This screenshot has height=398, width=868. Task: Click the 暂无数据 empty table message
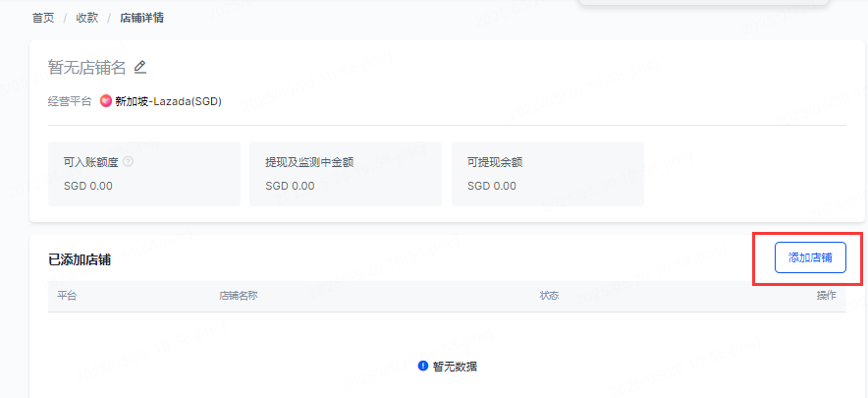pyautogui.click(x=455, y=366)
